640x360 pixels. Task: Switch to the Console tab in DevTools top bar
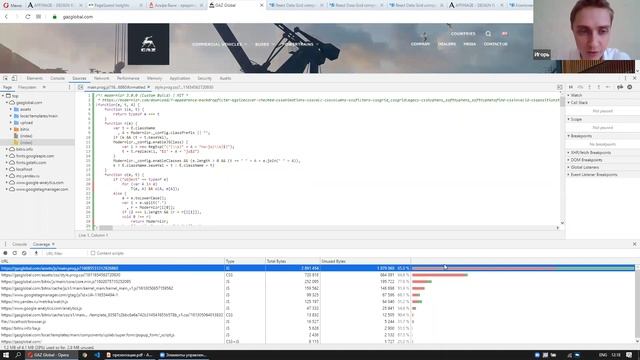point(58,78)
